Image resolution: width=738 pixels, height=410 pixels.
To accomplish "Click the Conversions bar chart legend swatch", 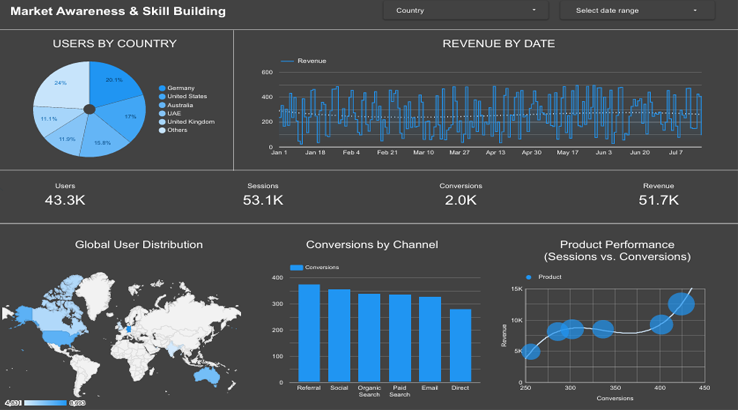I will [296, 268].
